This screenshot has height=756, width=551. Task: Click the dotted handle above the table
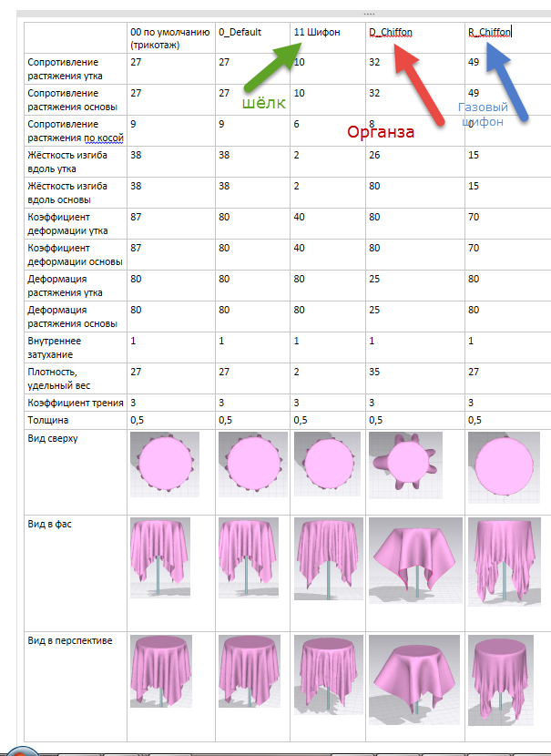tap(369, 14)
